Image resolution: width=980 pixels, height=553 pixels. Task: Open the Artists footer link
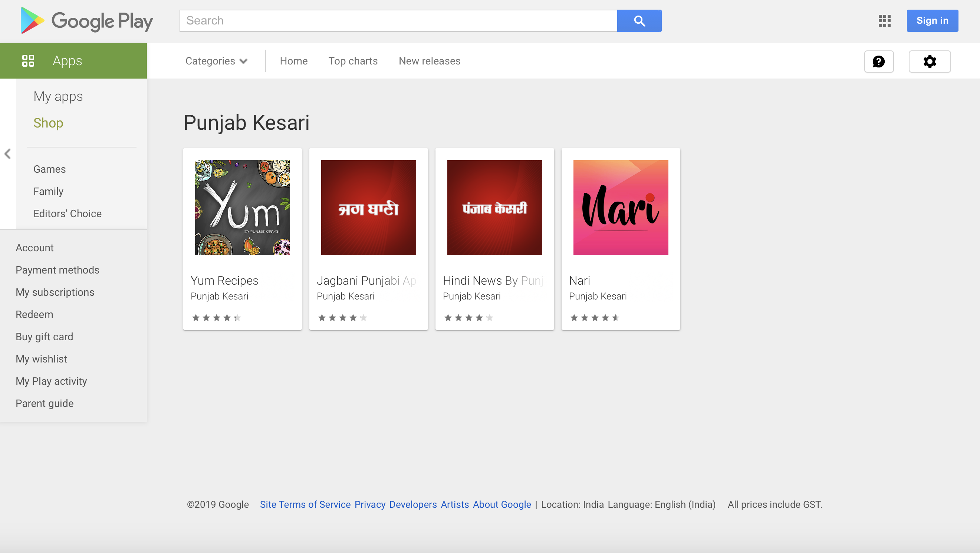coord(455,504)
